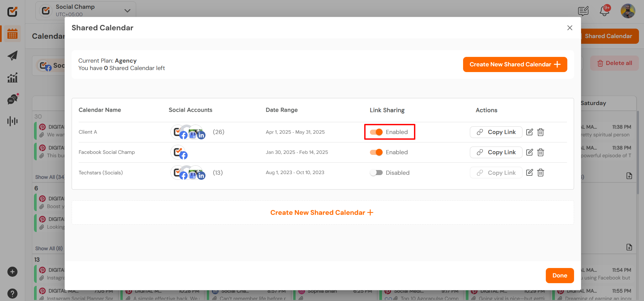
Task: Open the compose note icon in header
Action: pyautogui.click(x=583, y=11)
